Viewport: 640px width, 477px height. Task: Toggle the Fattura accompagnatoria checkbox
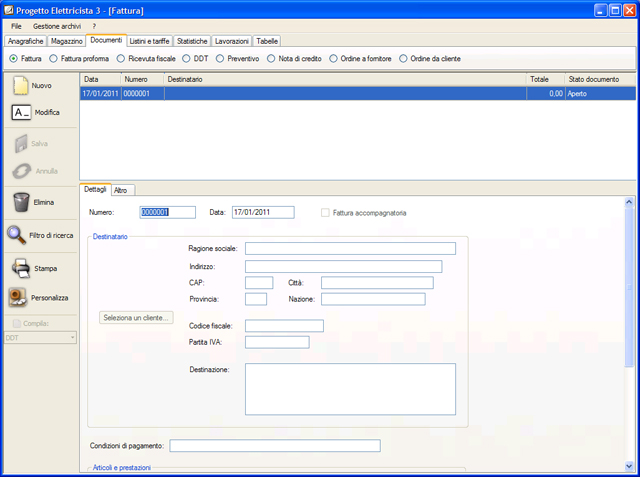click(x=325, y=213)
